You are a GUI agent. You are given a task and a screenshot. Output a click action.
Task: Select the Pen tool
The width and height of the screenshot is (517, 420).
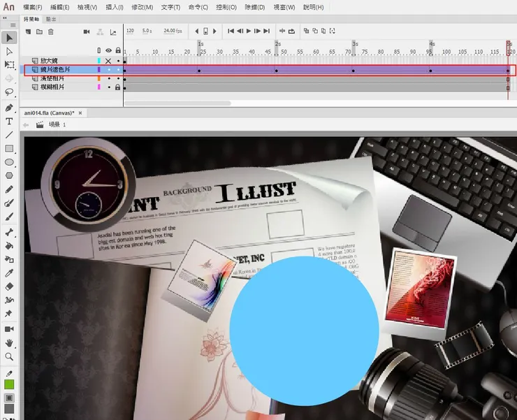point(9,108)
